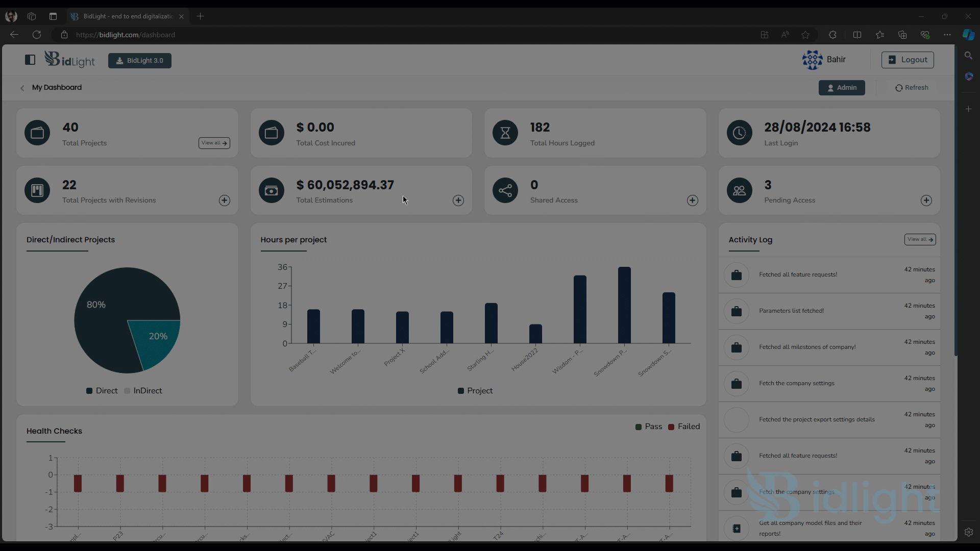Click the Refresh button
This screenshot has height=551, width=980.
pos(912,87)
